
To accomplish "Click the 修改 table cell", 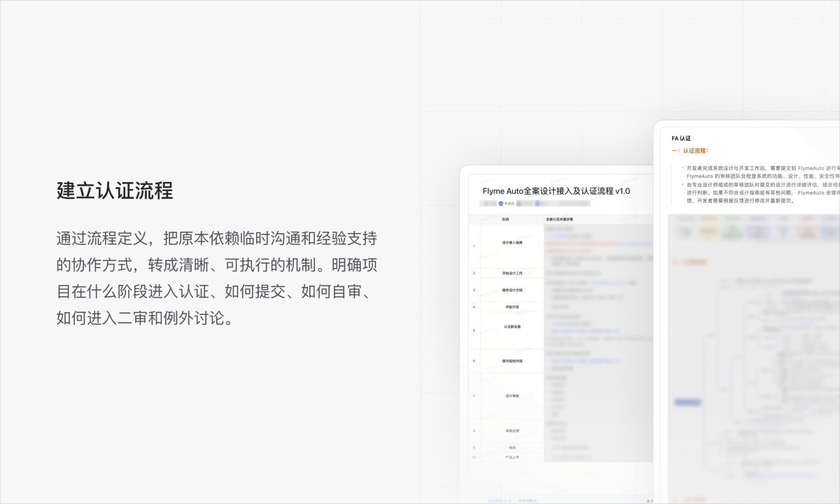I will (512, 447).
